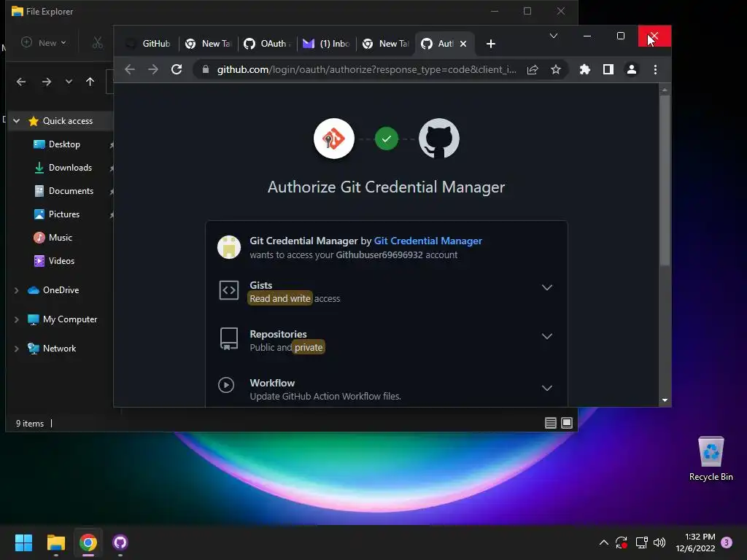Show hidden system tray icons
The image size is (747, 560).
(x=603, y=542)
